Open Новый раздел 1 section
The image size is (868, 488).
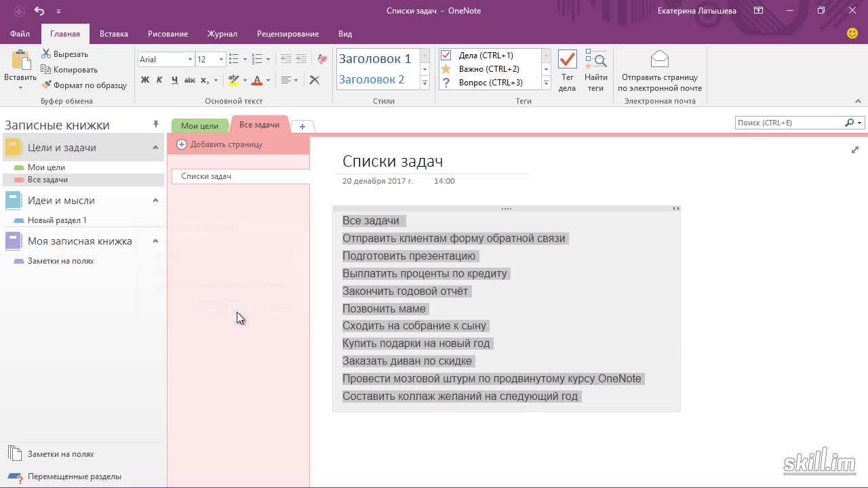tap(57, 220)
